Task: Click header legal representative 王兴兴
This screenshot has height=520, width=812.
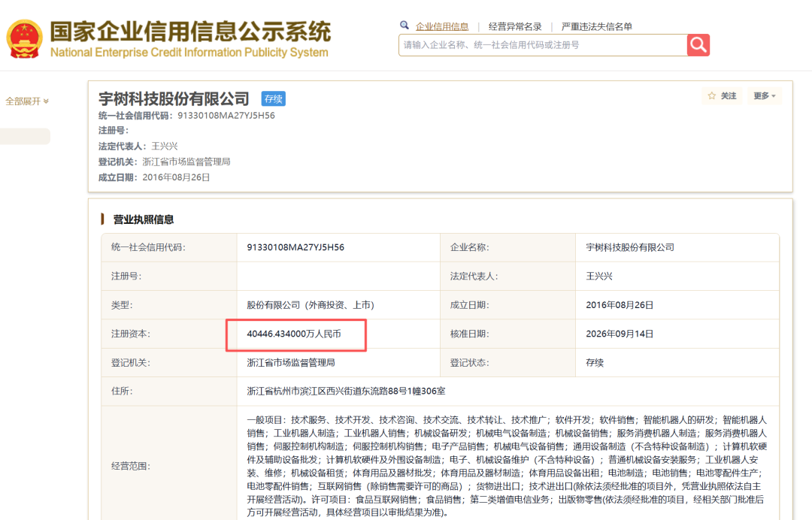Action: pos(164,147)
